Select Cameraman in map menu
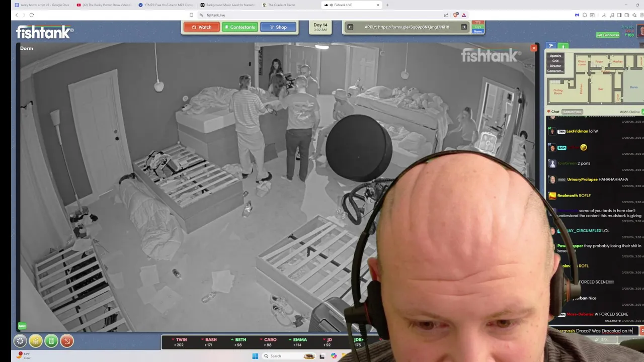Image resolution: width=644 pixels, height=362 pixels. [x=555, y=71]
